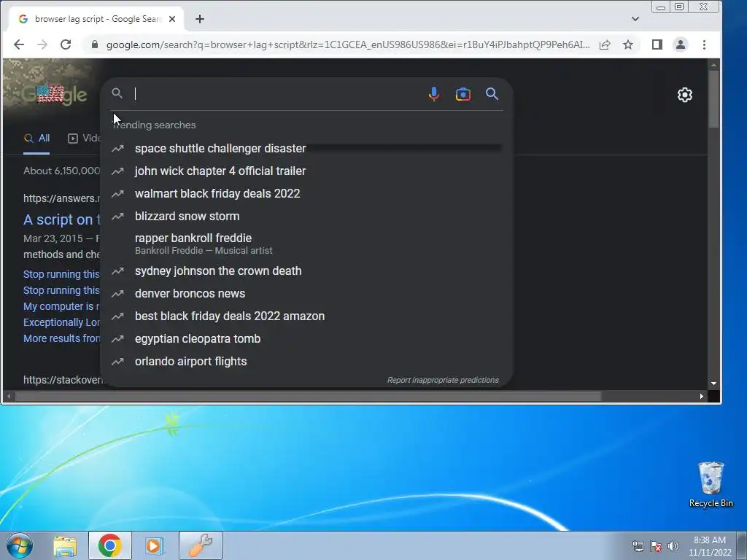
Task: Focus the Google search input field
Action: click(x=276, y=94)
